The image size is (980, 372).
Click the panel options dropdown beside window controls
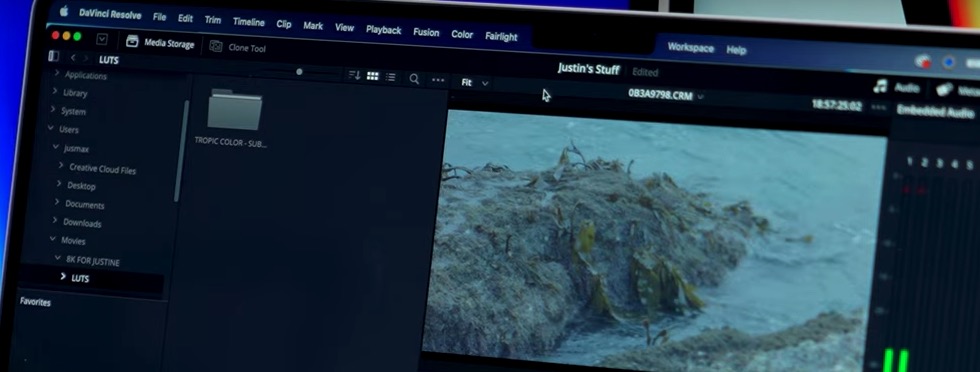(102, 39)
